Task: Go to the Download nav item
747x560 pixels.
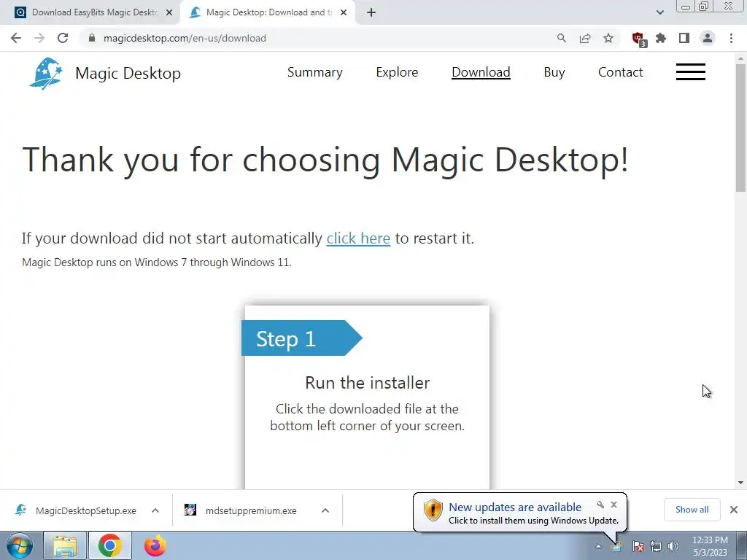Action: (481, 72)
